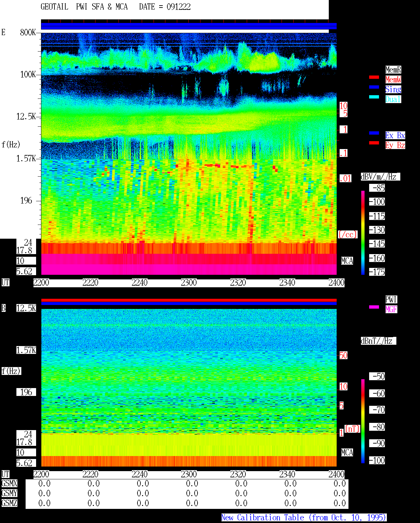Click the -85 color scale value
The image size is (420, 523).
(377, 188)
